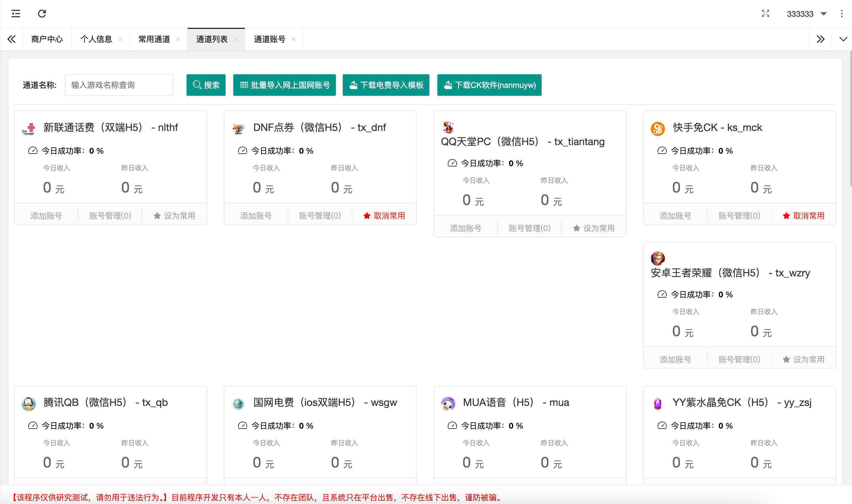Image resolution: width=852 pixels, height=504 pixels.
Task: Expand the tab overflow chevron on the right
Action: pyautogui.click(x=843, y=39)
